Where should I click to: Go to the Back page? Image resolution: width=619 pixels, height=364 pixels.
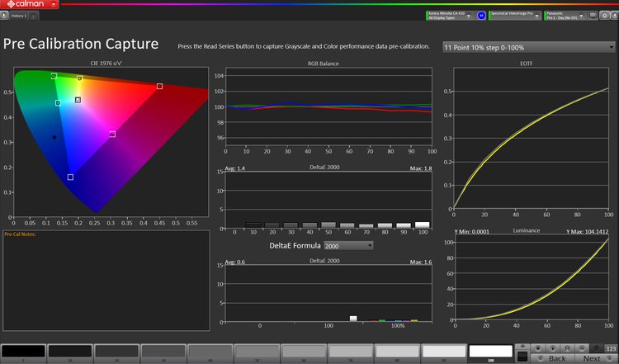click(x=551, y=358)
